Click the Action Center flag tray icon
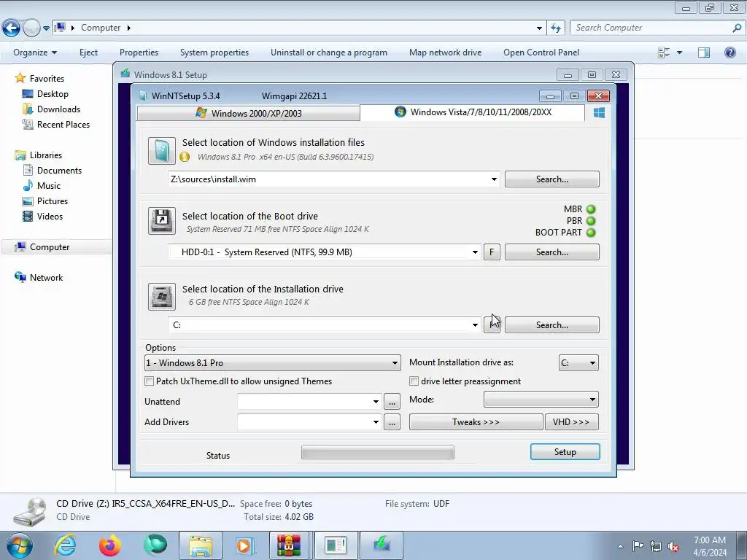 click(638, 546)
